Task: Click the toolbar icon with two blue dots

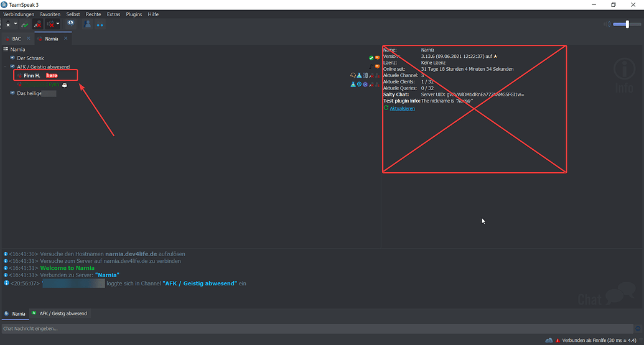Action: click(x=100, y=25)
